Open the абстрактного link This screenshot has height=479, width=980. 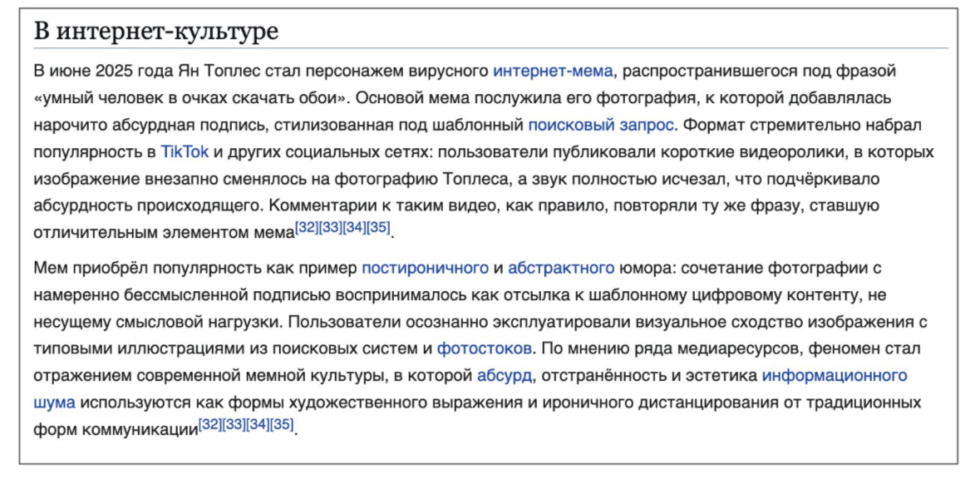click(x=561, y=268)
